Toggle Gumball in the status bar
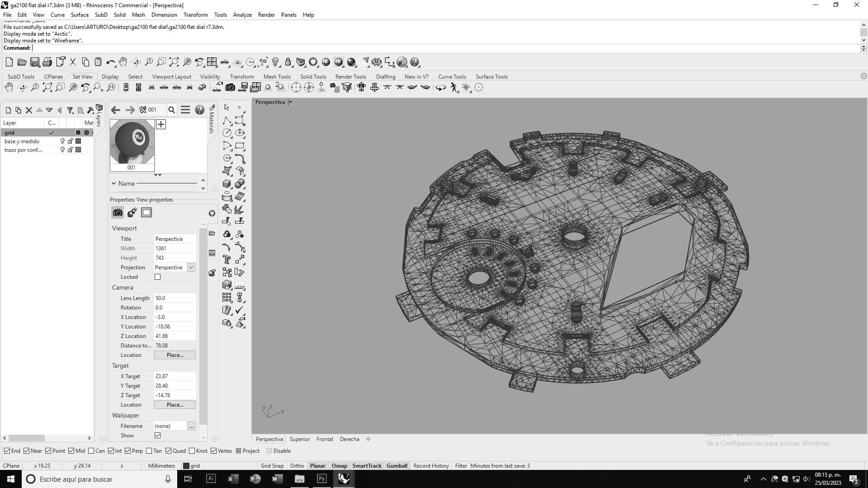This screenshot has height=488, width=868. [x=397, y=466]
